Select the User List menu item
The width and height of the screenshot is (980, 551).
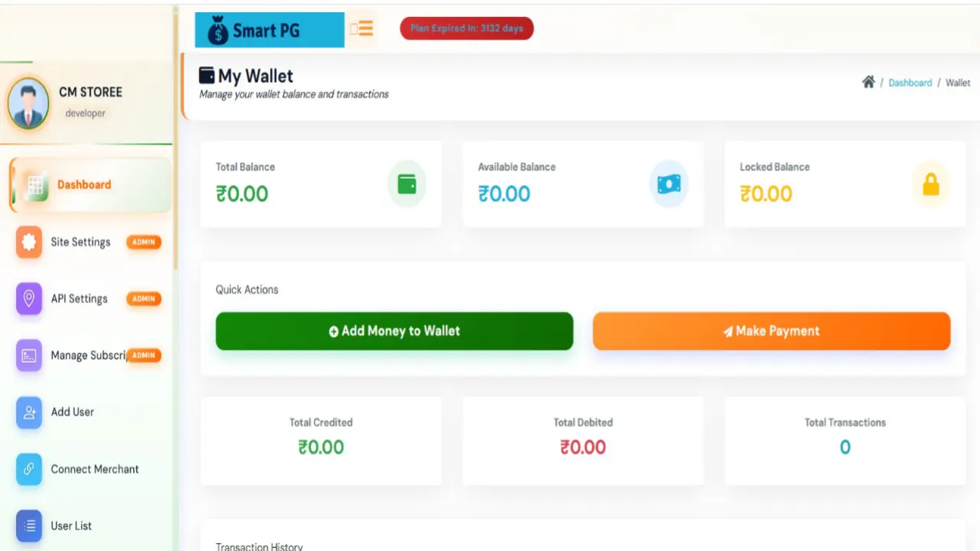coord(71,526)
